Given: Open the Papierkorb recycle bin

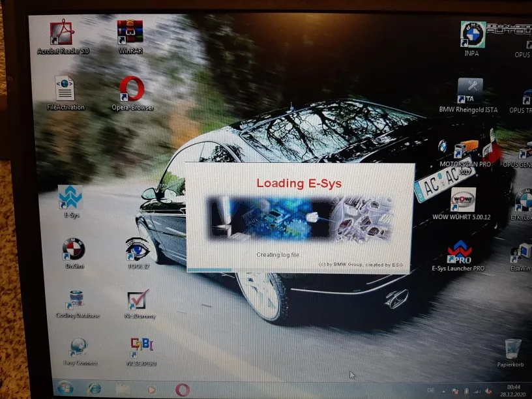Looking at the screenshot, I should [x=510, y=353].
